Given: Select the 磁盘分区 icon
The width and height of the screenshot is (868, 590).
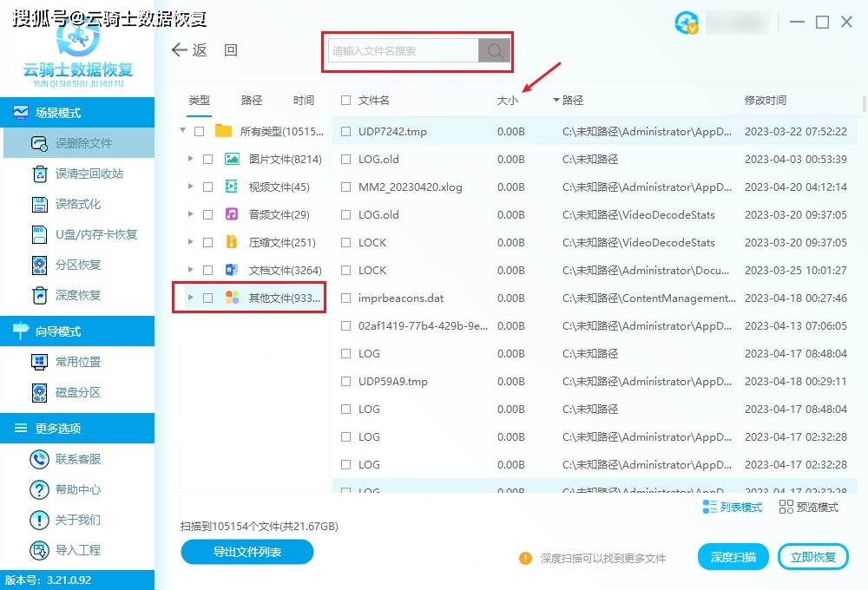Looking at the screenshot, I should tap(39, 392).
